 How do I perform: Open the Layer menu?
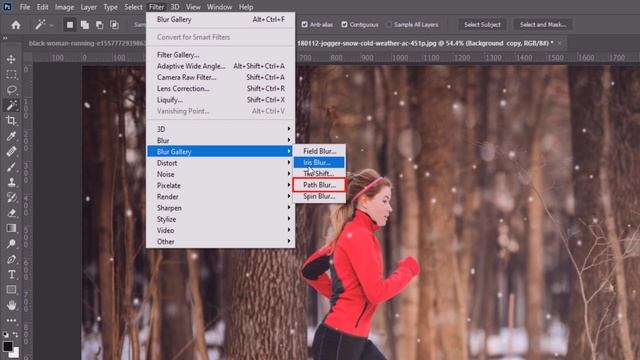click(x=88, y=7)
